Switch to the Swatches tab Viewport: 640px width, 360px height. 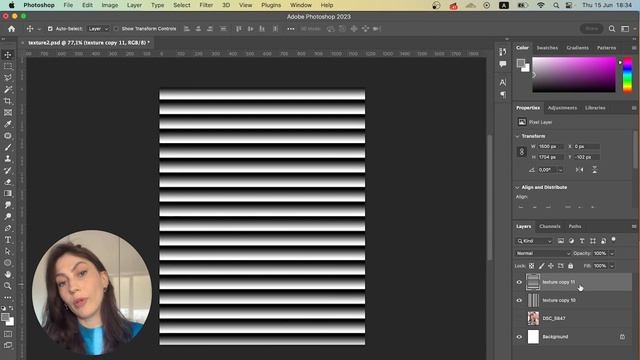[x=547, y=48]
